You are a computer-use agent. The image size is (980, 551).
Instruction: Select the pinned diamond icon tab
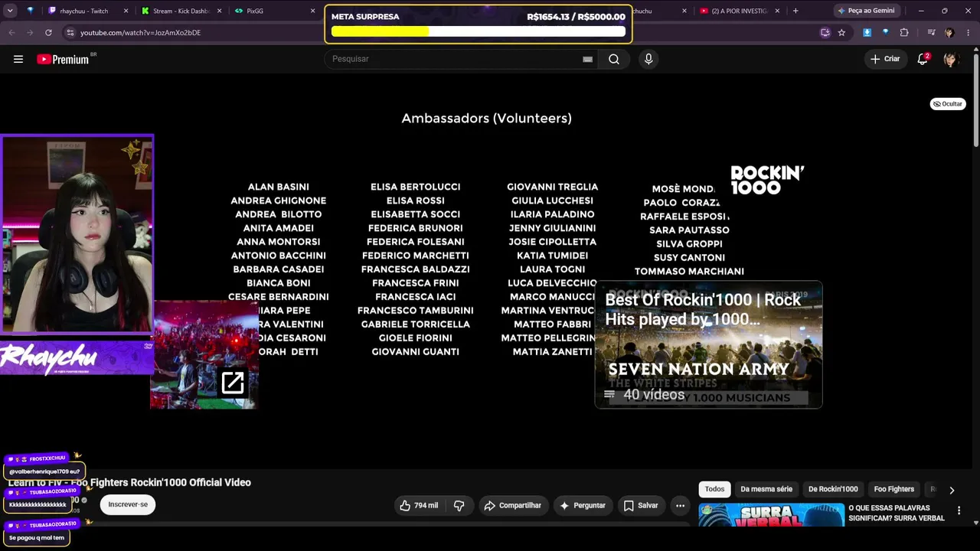pos(31,11)
